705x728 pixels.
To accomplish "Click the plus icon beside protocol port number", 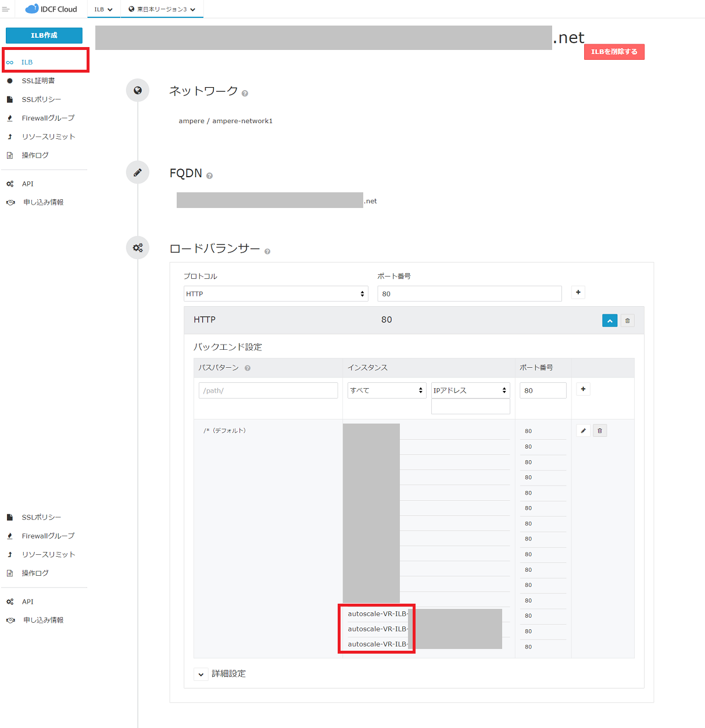I will [x=578, y=292].
